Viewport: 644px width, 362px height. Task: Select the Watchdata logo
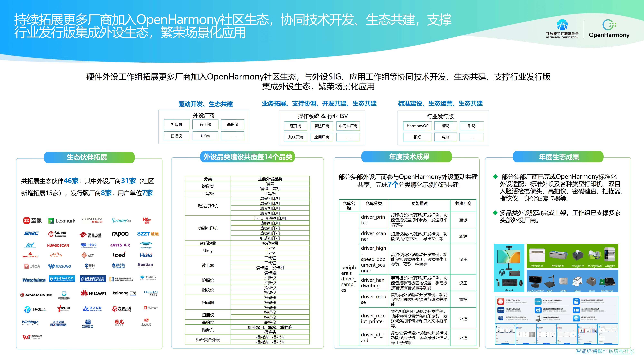coord(34,280)
